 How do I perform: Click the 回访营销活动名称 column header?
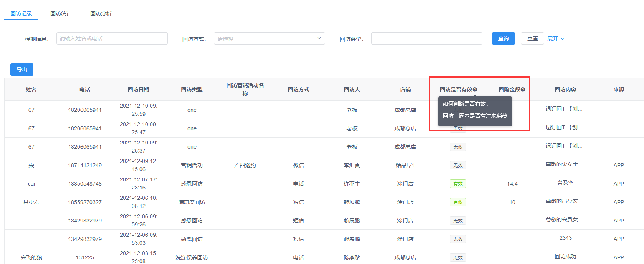[x=245, y=89]
